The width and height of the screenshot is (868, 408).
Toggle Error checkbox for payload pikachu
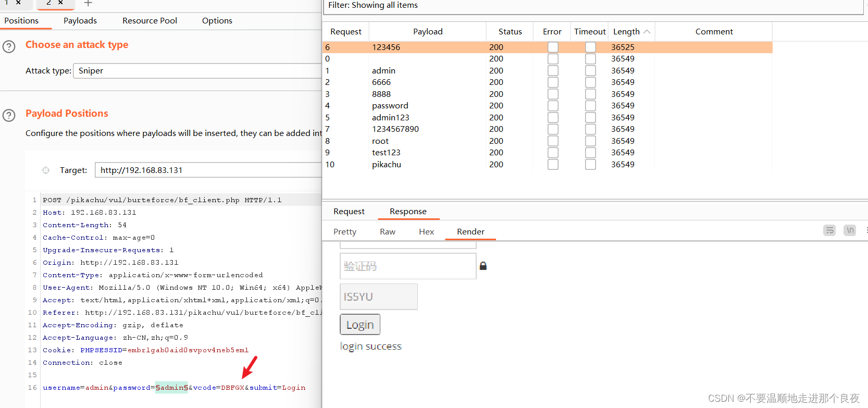[x=553, y=164]
